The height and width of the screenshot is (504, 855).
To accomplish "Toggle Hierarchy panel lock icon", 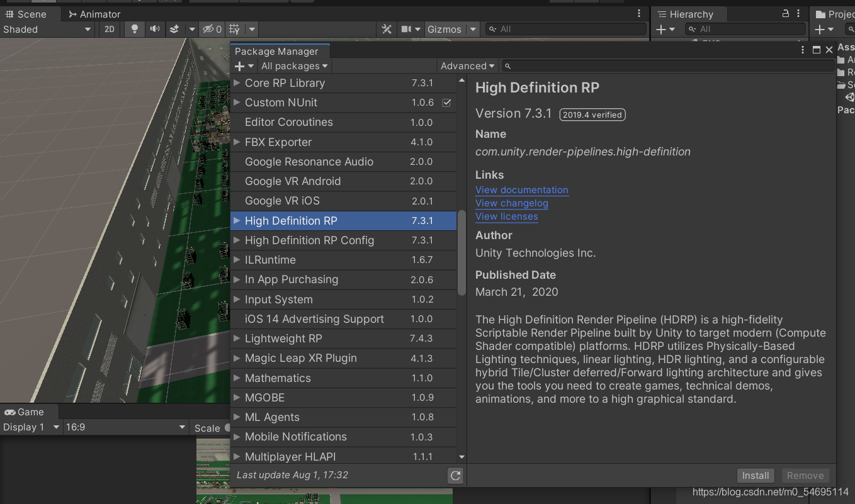I will click(x=785, y=13).
